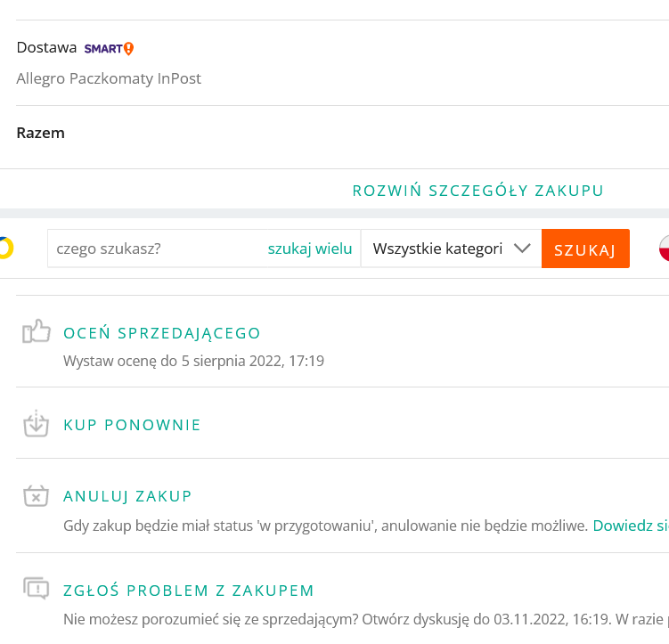Image resolution: width=669 pixels, height=644 pixels.
Task: Click the Polish flag language icon
Action: pos(664,249)
